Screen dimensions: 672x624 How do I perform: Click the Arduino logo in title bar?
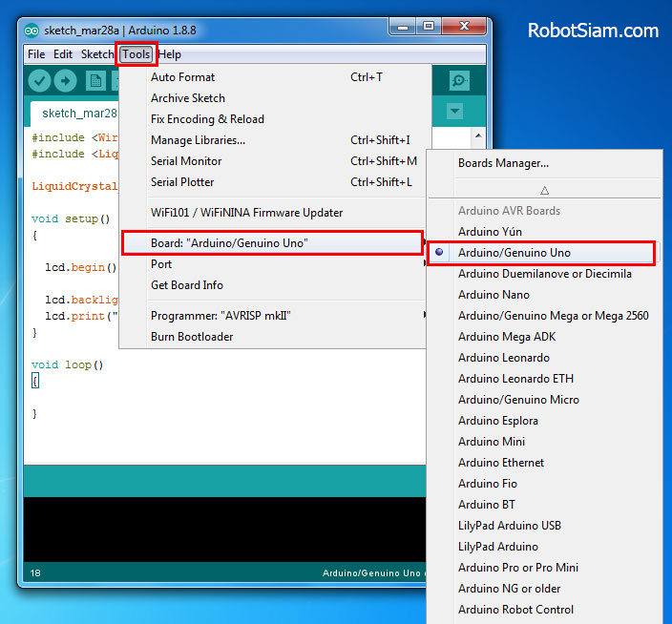(x=31, y=31)
